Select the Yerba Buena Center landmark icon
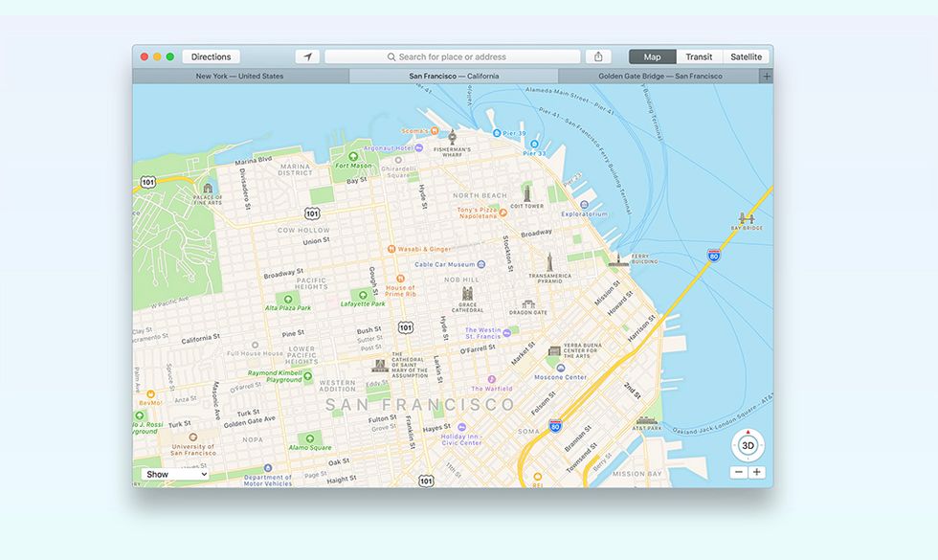This screenshot has width=938, height=560. [x=554, y=350]
